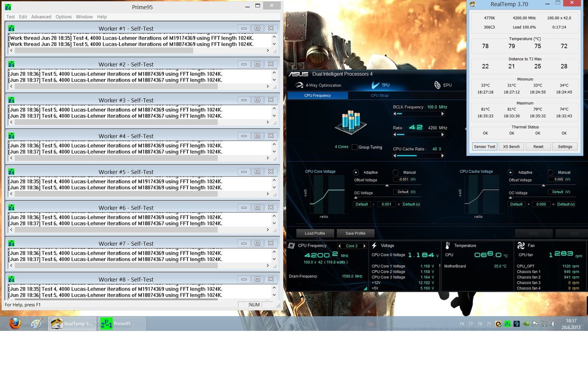This screenshot has height=375, width=588.
Task: Click the CPU Frequency chip icon in monitor bar
Action: [291, 246]
